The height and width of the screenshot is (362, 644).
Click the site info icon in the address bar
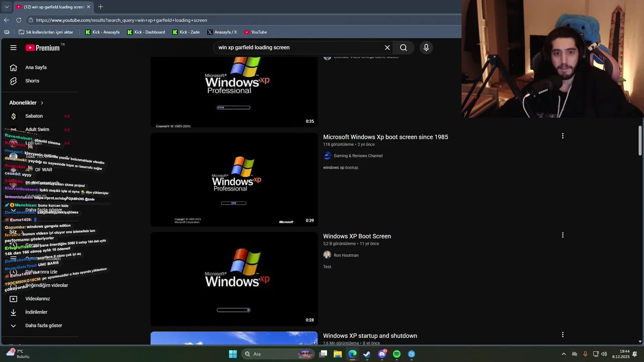pos(31,20)
